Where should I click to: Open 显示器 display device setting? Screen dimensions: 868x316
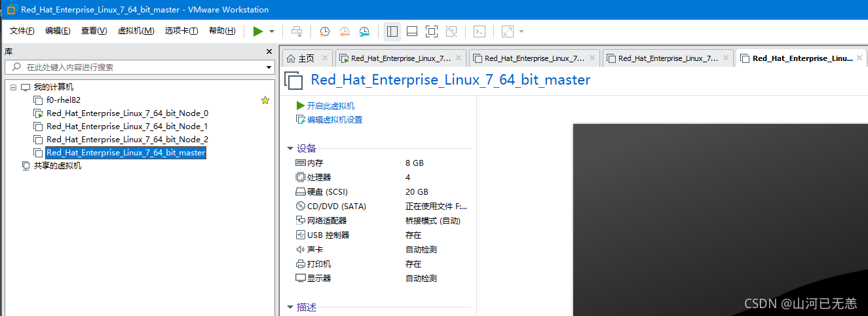tap(319, 279)
